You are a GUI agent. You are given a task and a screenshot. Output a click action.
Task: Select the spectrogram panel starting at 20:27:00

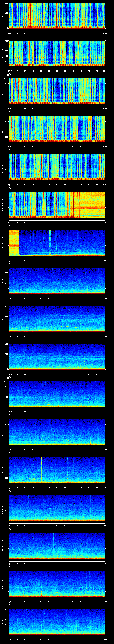coord(57,508)
